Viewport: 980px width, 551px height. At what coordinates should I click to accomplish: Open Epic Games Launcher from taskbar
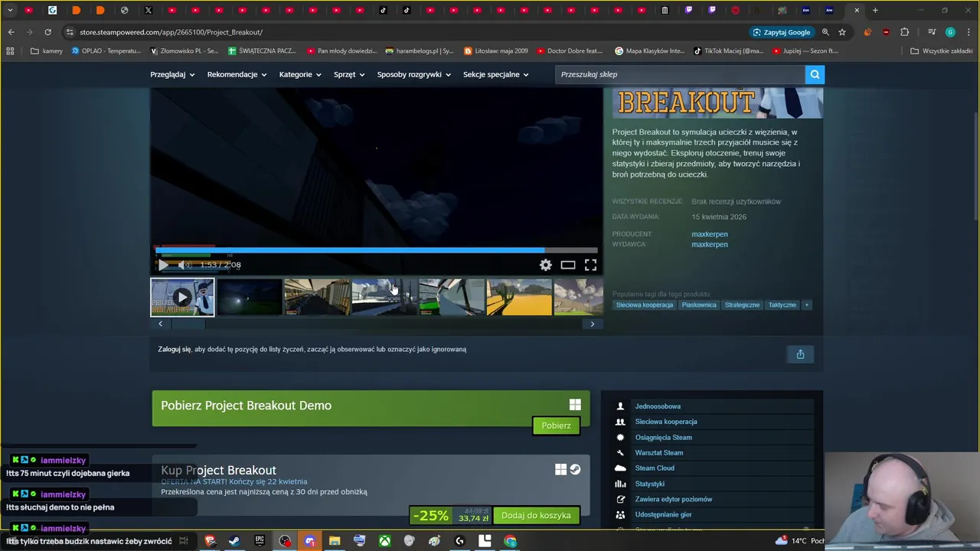[x=260, y=541]
